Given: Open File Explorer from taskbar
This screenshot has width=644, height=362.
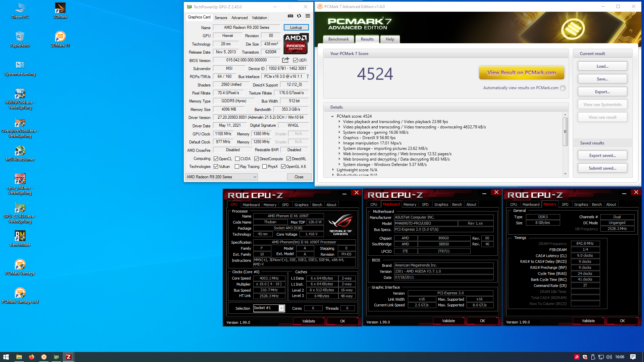Looking at the screenshot, I should [x=19, y=357].
